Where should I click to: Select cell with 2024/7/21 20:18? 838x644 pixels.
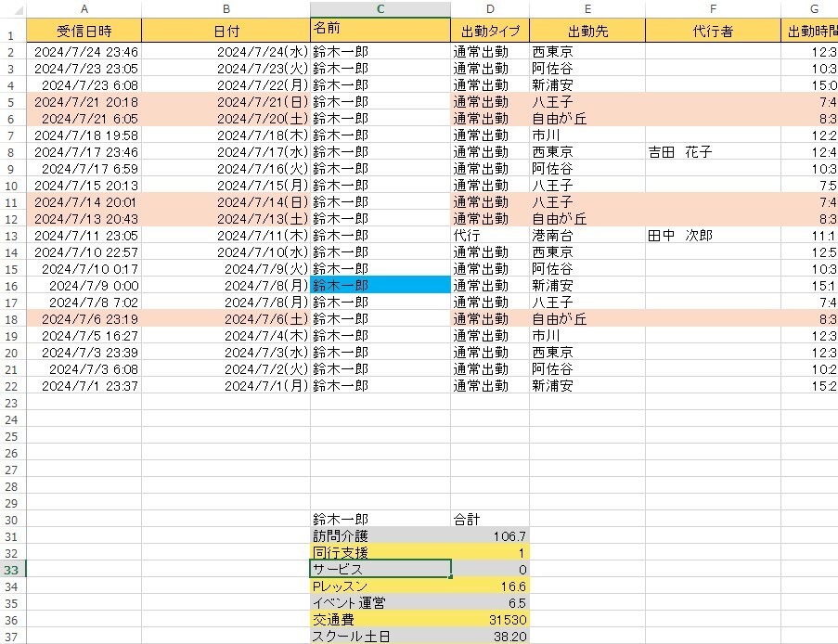(84, 102)
